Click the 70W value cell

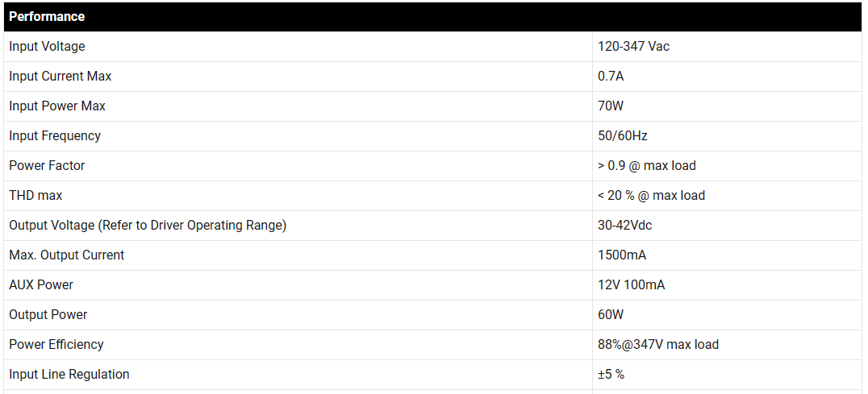click(611, 106)
